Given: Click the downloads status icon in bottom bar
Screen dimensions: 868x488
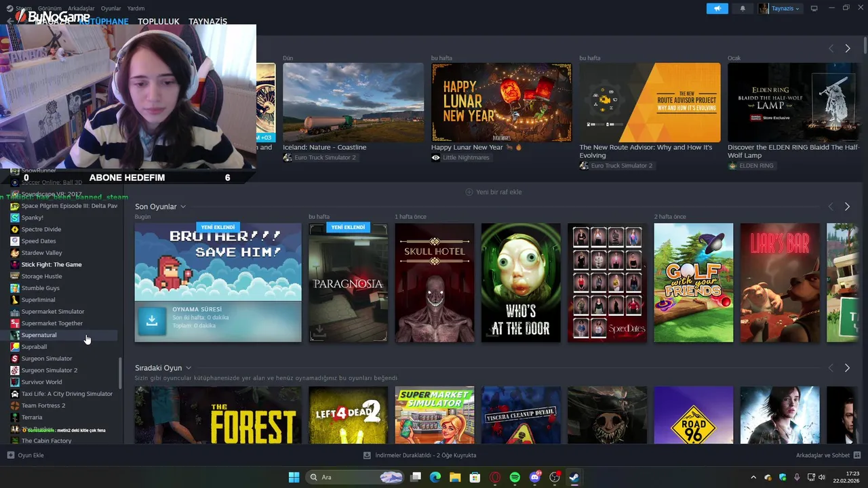Looking at the screenshot, I should pyautogui.click(x=367, y=455).
